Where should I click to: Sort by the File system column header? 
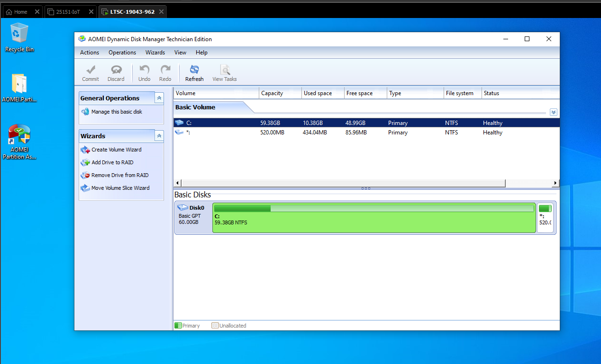pos(463,93)
